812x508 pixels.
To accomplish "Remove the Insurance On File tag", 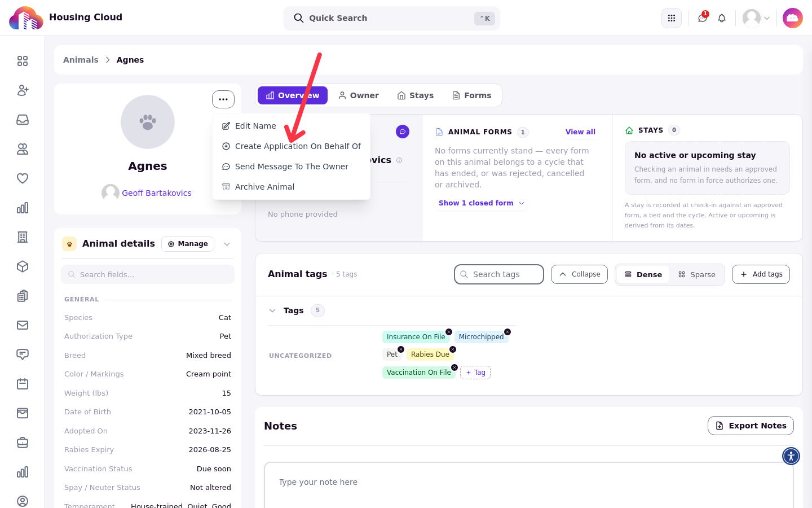I will pyautogui.click(x=449, y=332).
